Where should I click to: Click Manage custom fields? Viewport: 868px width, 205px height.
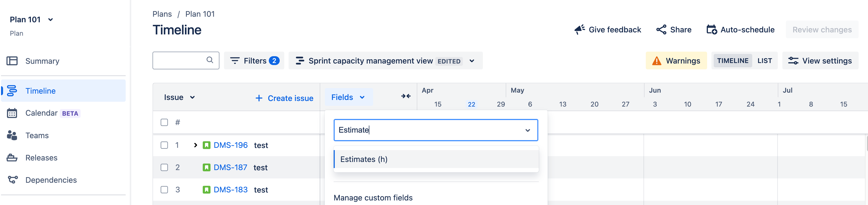(x=373, y=198)
